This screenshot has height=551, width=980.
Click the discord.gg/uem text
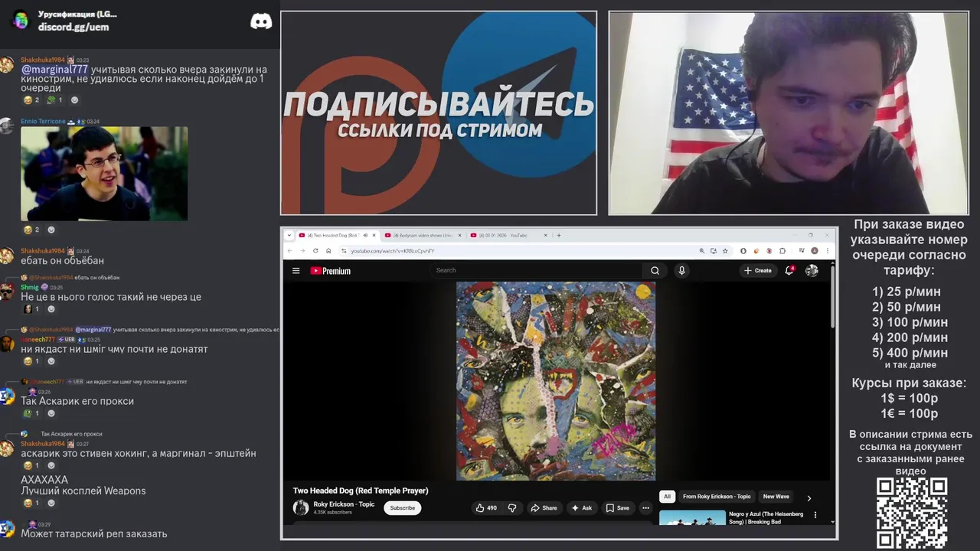click(x=73, y=27)
